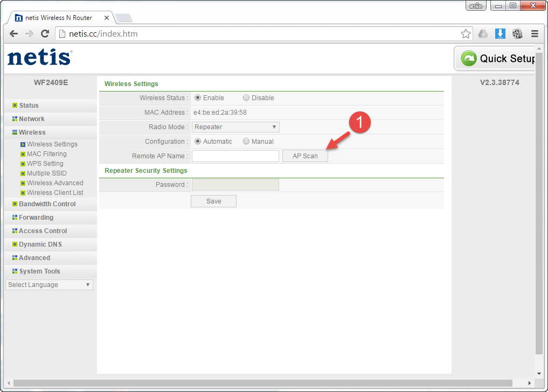Click the MAC address e4:be:ed:2a:39:58
The width and height of the screenshot is (548, 392).
(220, 113)
